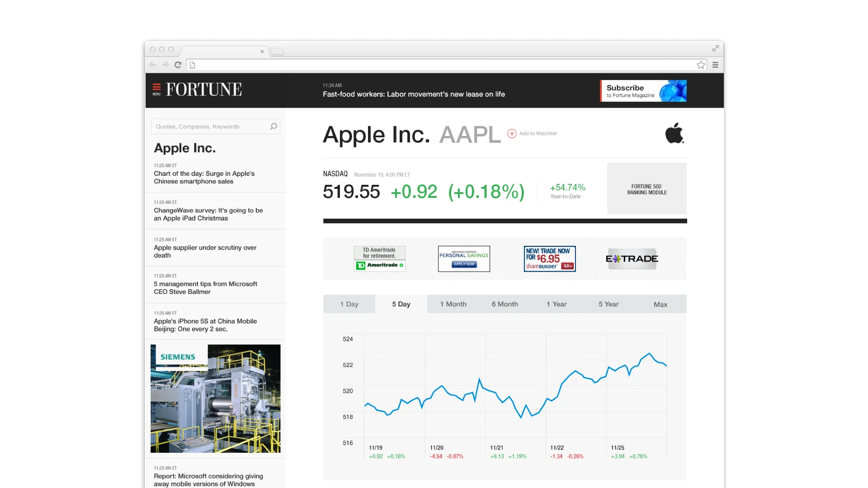868x488 pixels.
Task: Open the fast-food workers headline story
Action: coord(414,94)
